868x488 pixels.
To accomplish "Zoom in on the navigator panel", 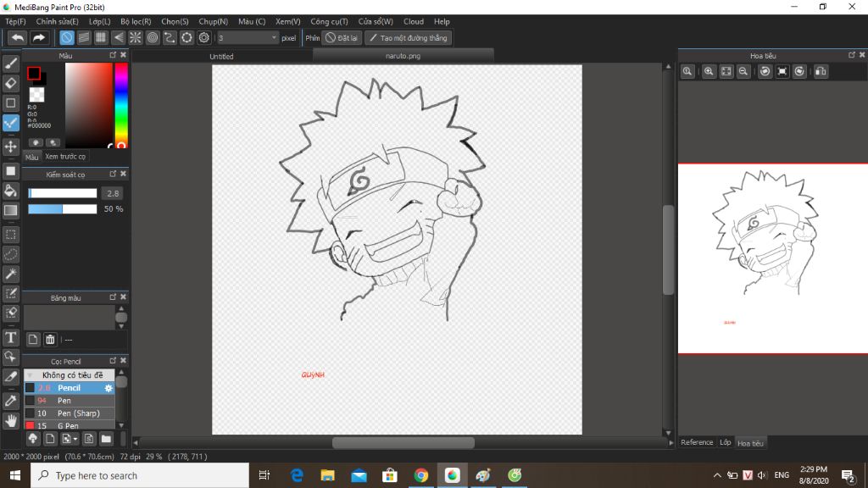I will click(709, 71).
